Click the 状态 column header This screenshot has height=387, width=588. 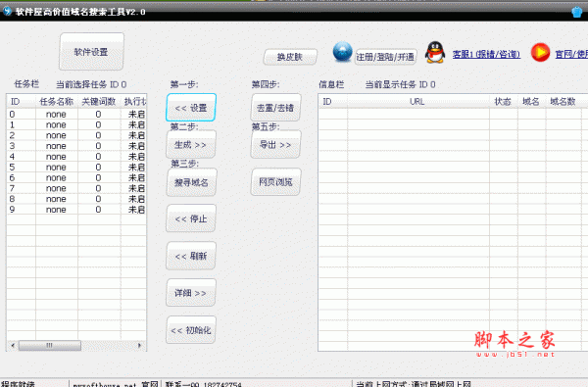504,102
